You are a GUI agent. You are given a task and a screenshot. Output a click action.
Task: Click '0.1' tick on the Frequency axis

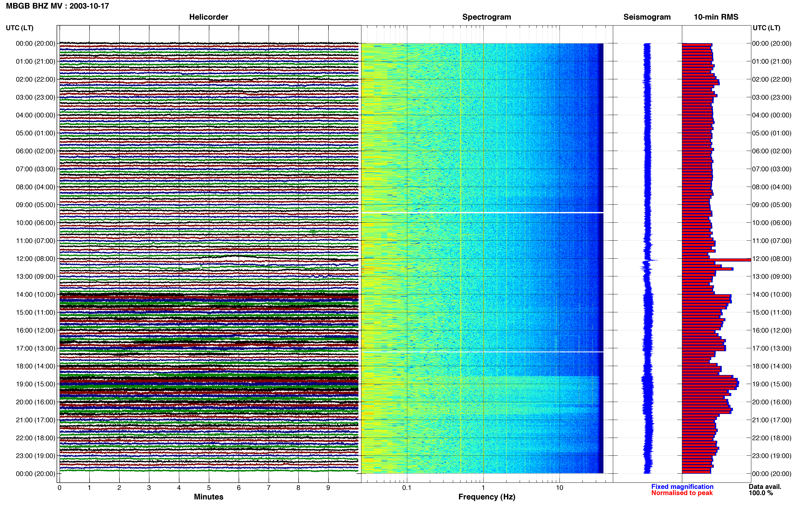pos(407,488)
